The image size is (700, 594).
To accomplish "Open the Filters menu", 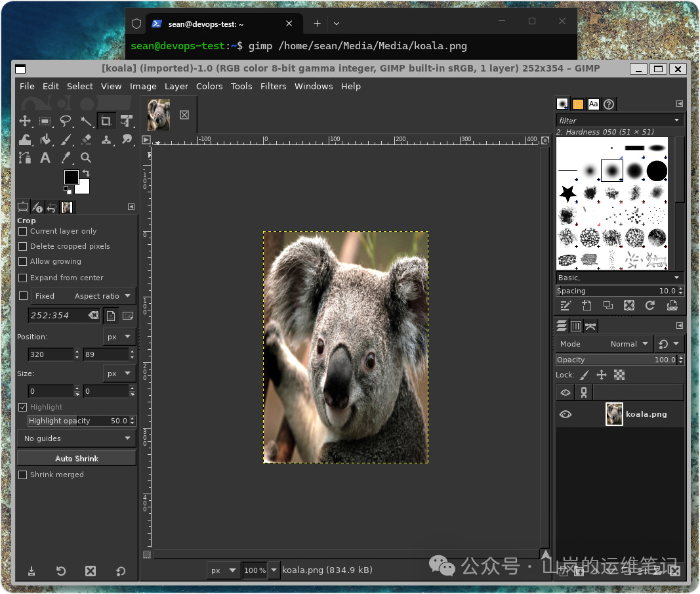I will (x=273, y=86).
